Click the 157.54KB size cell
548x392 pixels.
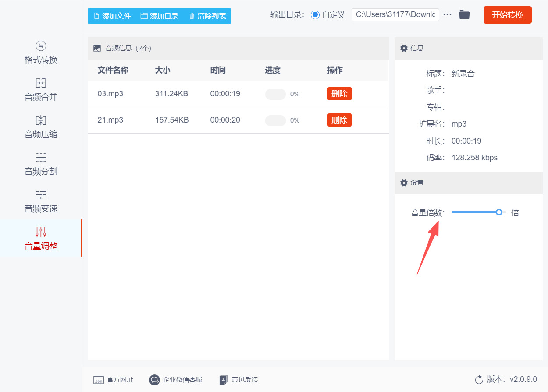[x=172, y=120]
